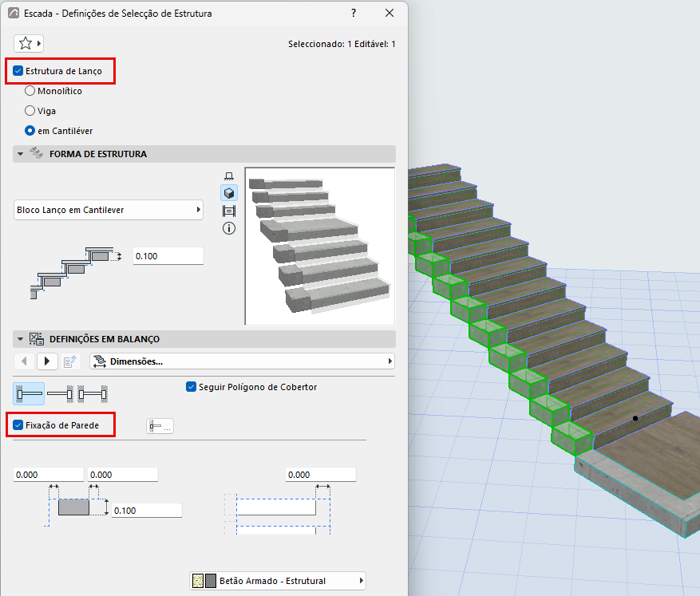Image resolution: width=700 pixels, height=596 pixels.
Task: Click the Seleccionado: 1 Editável: 1 text
Action: 342,44
